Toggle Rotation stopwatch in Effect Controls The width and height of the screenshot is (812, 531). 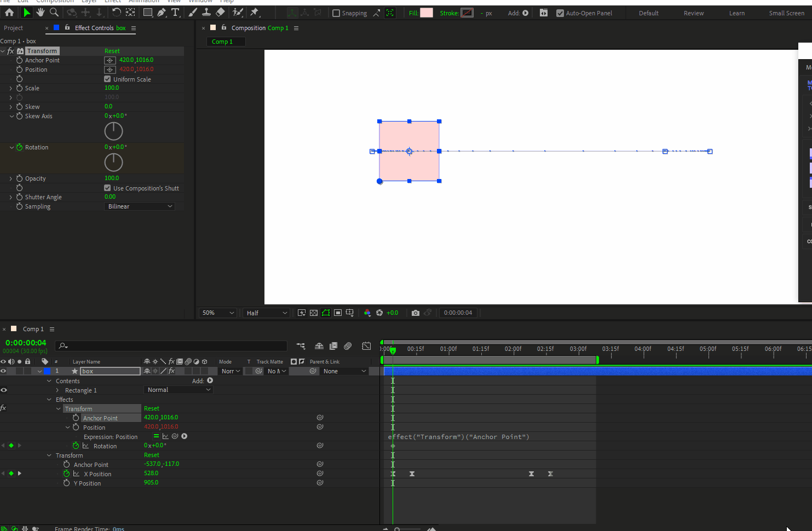(x=20, y=147)
